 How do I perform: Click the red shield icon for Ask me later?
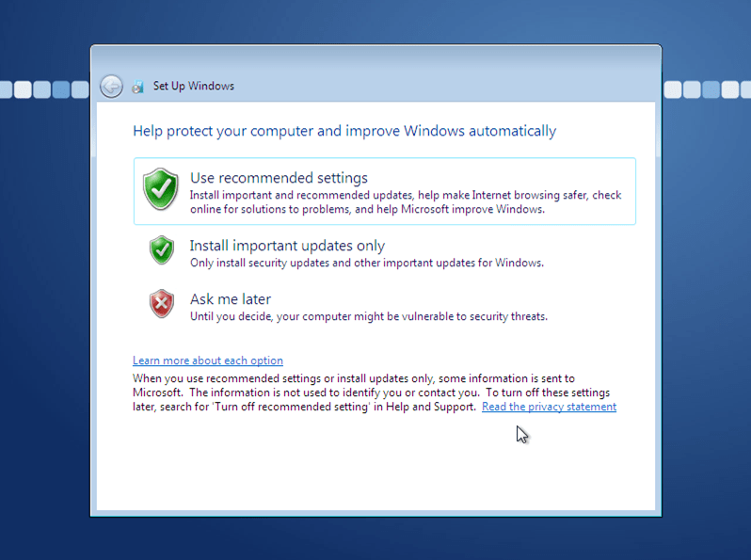[x=162, y=304]
